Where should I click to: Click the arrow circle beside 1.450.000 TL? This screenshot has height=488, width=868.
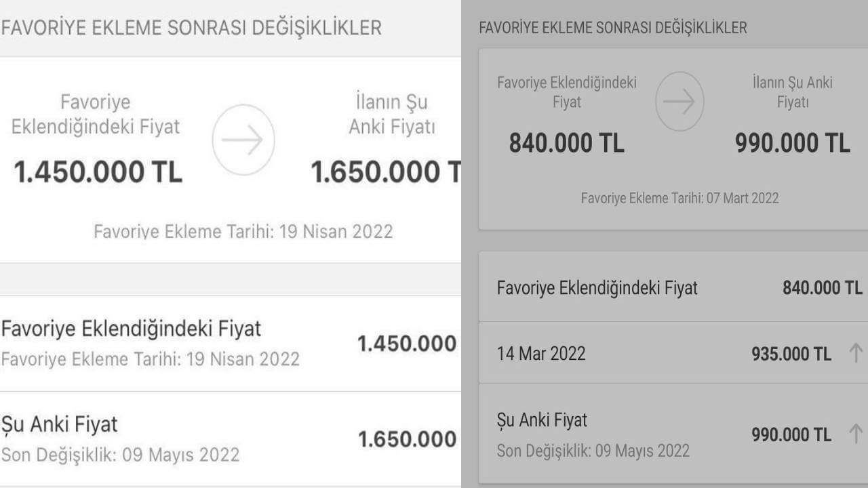coord(243,140)
